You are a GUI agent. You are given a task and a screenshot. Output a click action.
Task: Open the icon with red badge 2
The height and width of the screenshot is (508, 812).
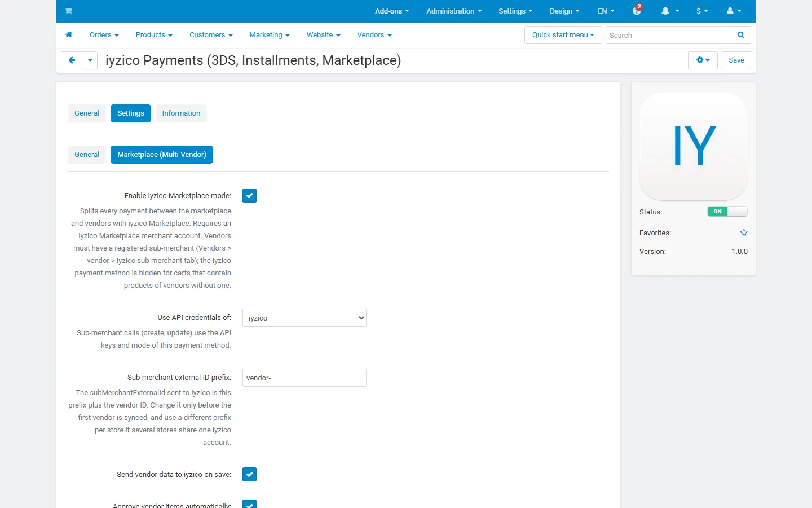[637, 10]
